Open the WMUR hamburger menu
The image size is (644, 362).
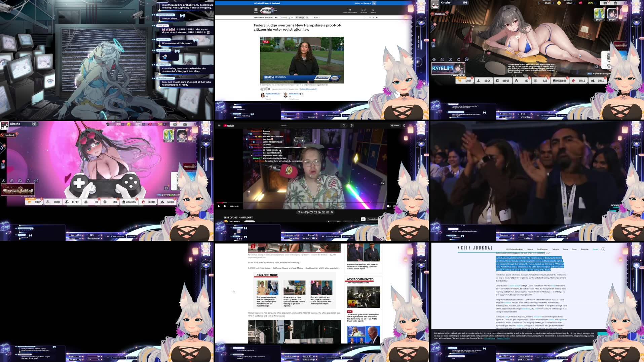click(256, 10)
